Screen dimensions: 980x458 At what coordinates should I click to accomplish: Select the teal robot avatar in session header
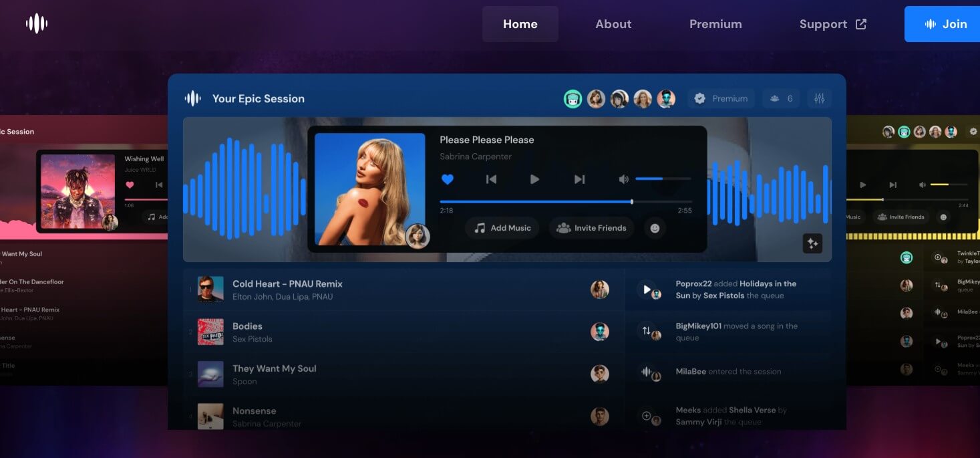point(573,99)
